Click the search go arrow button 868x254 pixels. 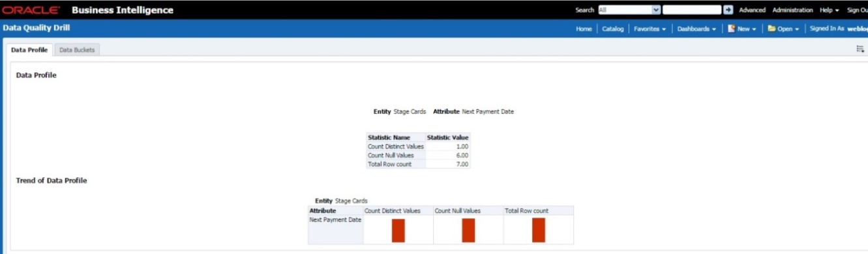tap(728, 10)
